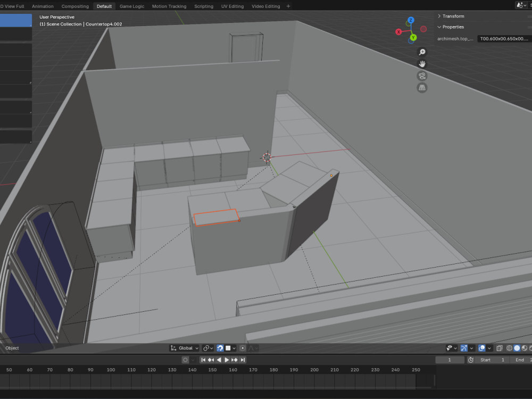Open the auto keying options dropdown
Image resolution: width=532 pixels, height=399 pixels.
click(x=193, y=360)
